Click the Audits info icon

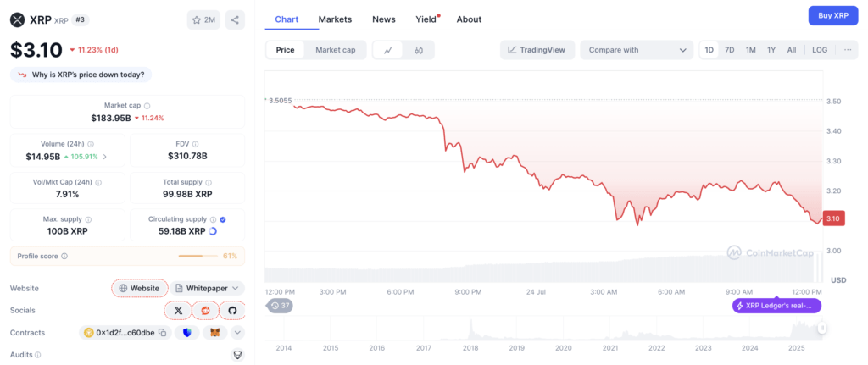pyautogui.click(x=37, y=355)
